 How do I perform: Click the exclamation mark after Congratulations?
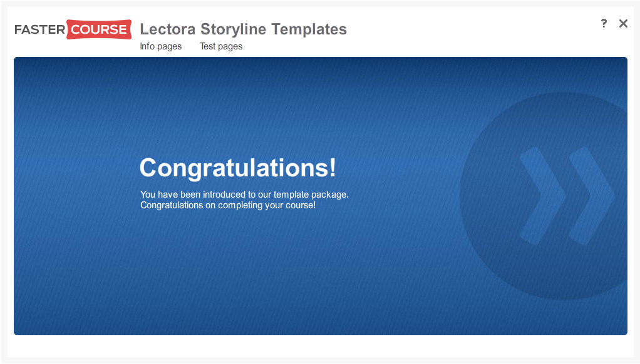[333, 168]
